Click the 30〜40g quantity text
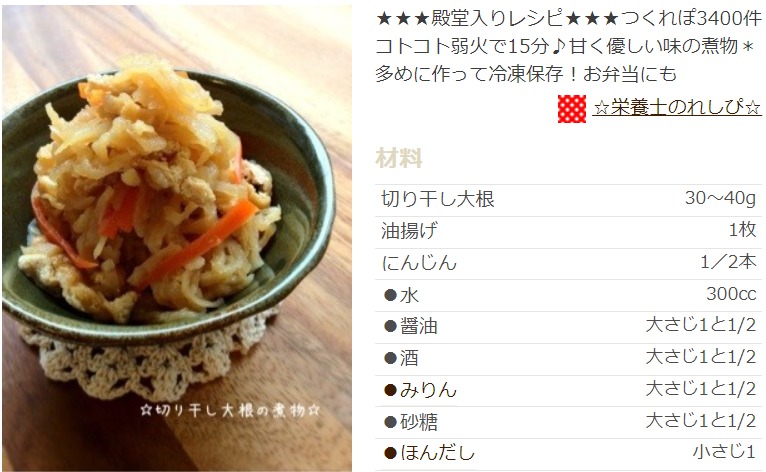 721,198
